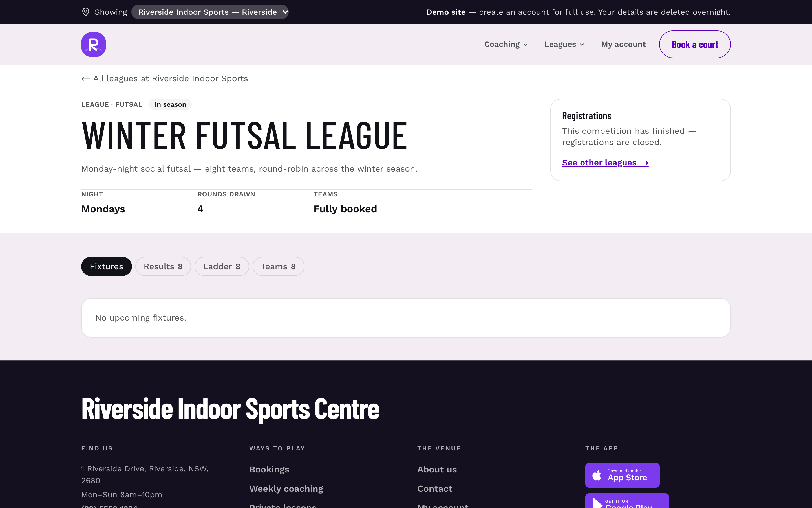This screenshot has width=812, height=508.
Task: Open the About us footer link
Action: pyautogui.click(x=437, y=470)
